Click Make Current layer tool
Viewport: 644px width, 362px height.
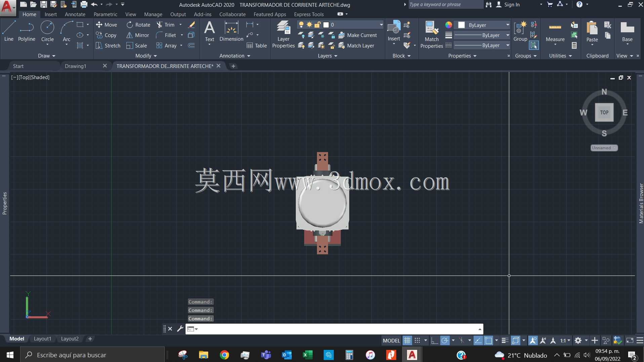point(358,35)
